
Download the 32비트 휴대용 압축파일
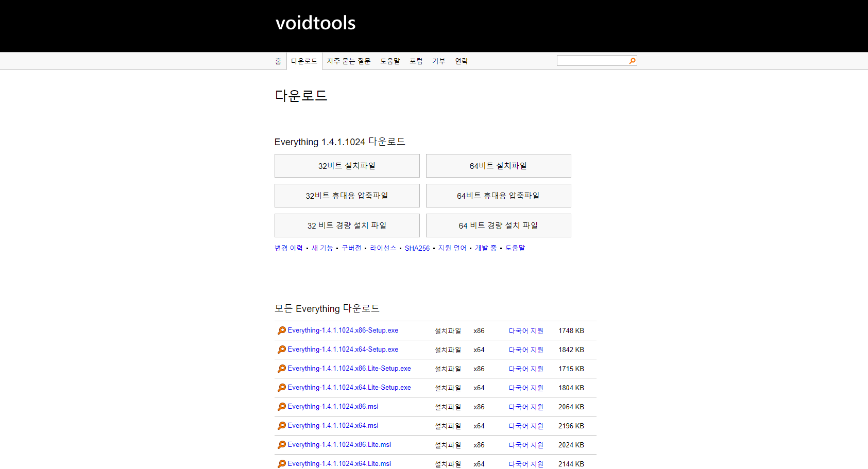(347, 196)
